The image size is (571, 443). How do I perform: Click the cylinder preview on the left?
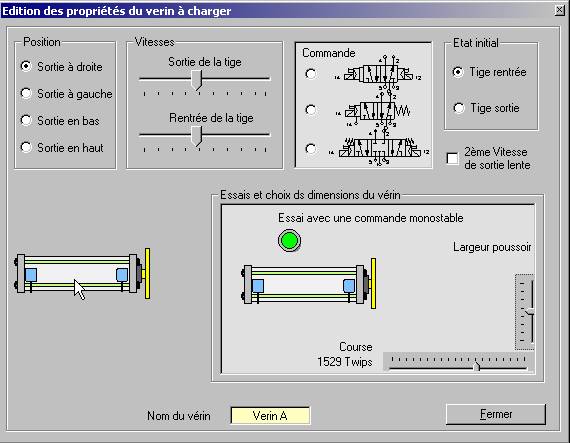(x=82, y=274)
